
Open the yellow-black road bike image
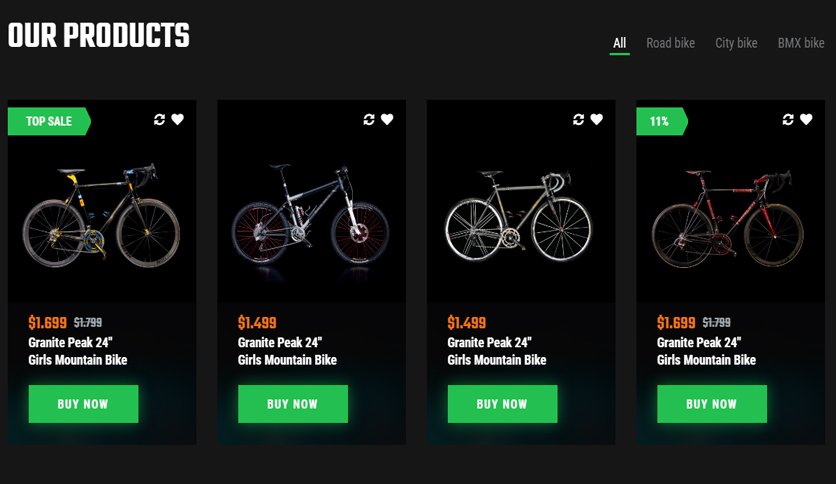coord(101,216)
